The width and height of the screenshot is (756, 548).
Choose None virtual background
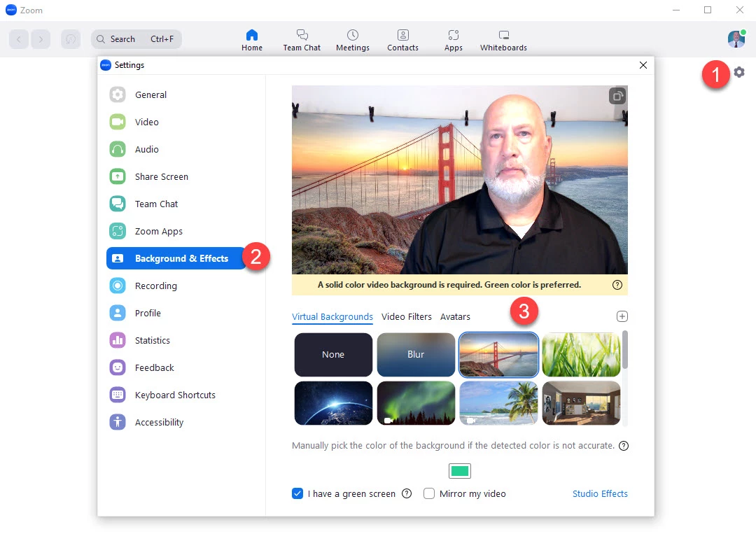tap(333, 355)
